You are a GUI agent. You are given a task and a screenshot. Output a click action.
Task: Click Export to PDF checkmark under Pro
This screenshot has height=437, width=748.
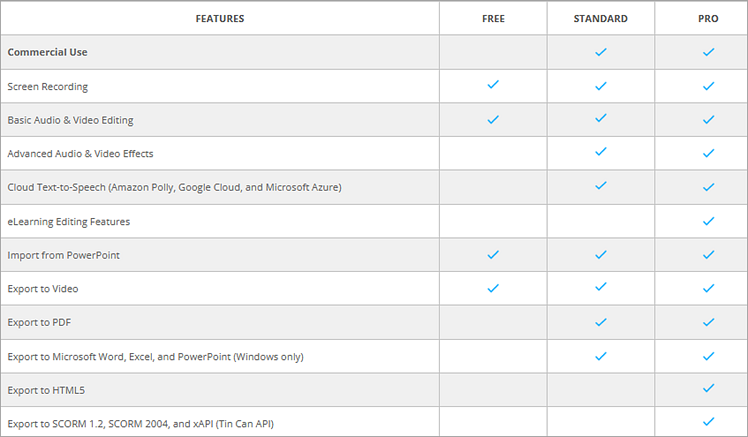point(709,322)
